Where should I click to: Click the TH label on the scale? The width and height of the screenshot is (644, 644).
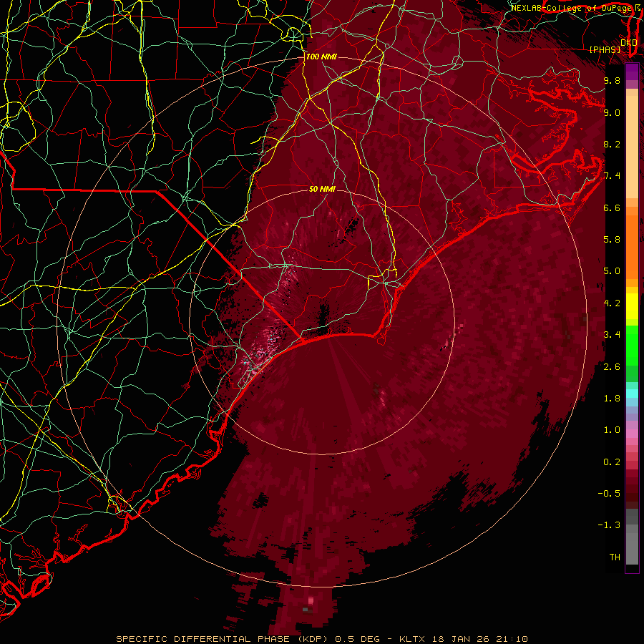(615, 557)
